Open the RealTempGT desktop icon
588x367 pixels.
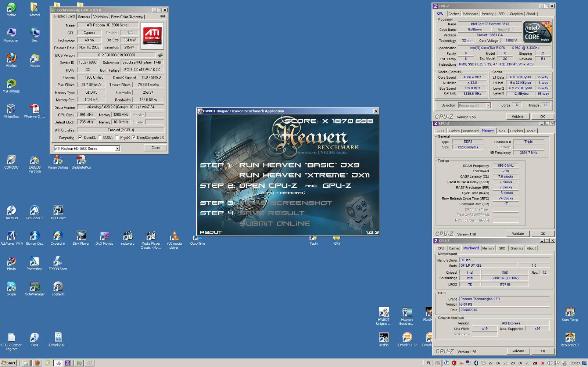pyautogui.click(x=570, y=339)
